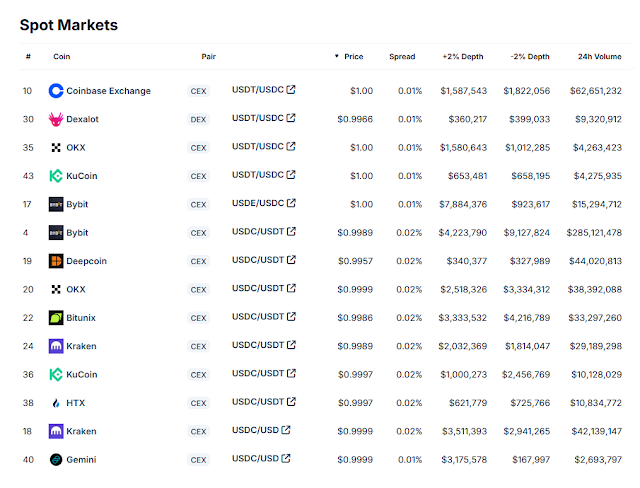This screenshot has height=488, width=640.
Task: Select the +2% depth value $7,884,376
Action: 463,204
